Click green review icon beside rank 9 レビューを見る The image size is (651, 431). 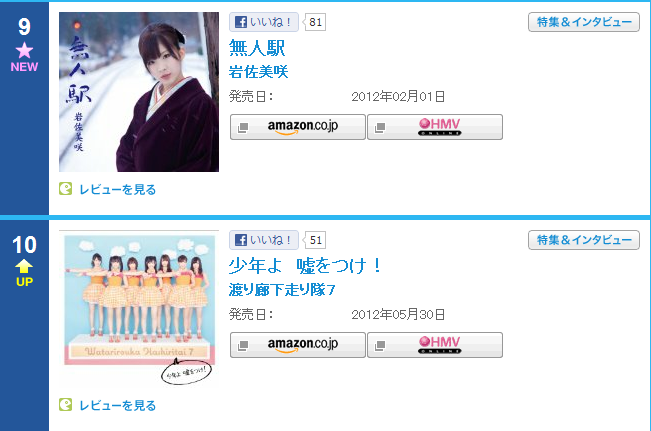pyautogui.click(x=66, y=189)
